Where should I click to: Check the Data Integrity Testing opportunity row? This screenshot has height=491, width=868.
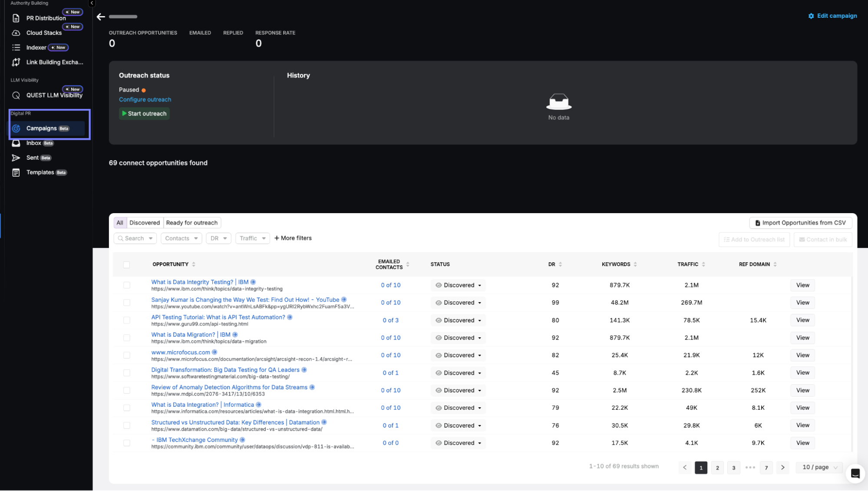pyautogui.click(x=126, y=285)
